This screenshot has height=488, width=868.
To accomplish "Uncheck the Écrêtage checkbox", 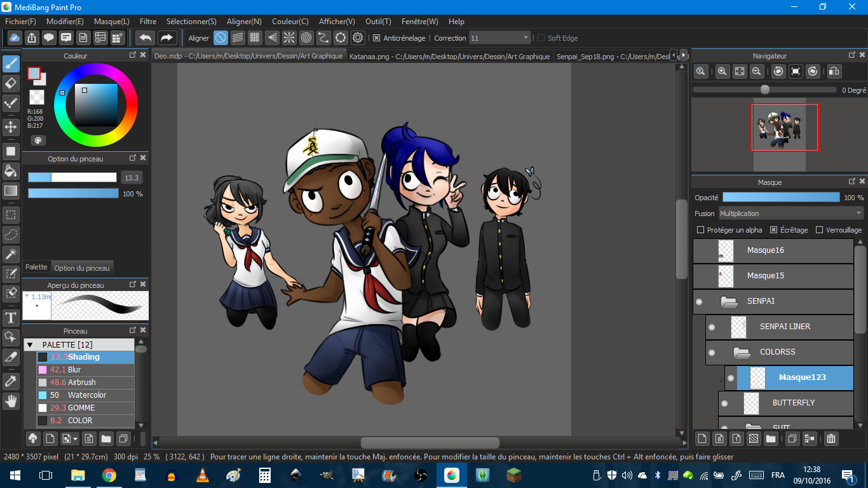I will coord(774,230).
